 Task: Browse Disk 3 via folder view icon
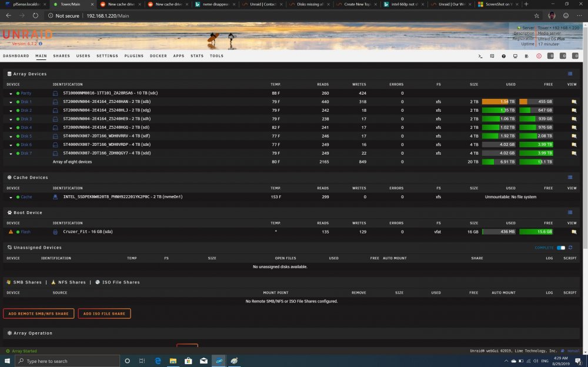tap(574, 119)
